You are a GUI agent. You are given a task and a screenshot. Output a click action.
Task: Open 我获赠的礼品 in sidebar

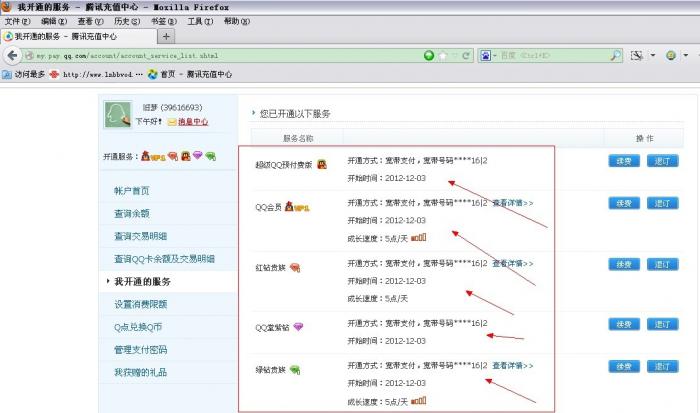141,372
